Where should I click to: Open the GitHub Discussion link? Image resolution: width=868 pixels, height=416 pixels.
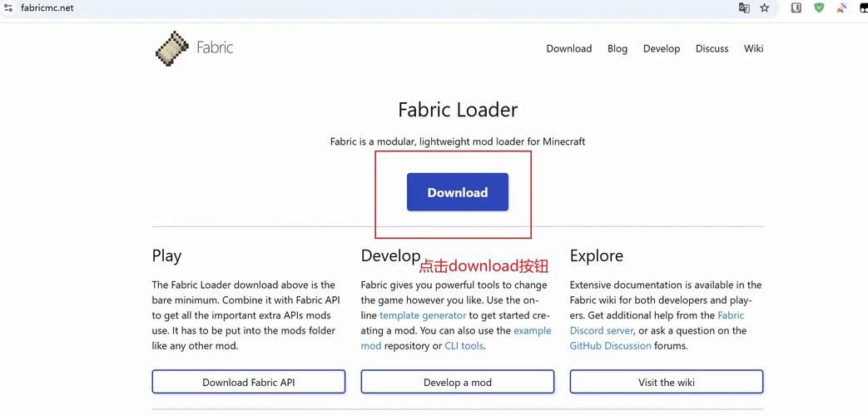pyautogui.click(x=611, y=346)
